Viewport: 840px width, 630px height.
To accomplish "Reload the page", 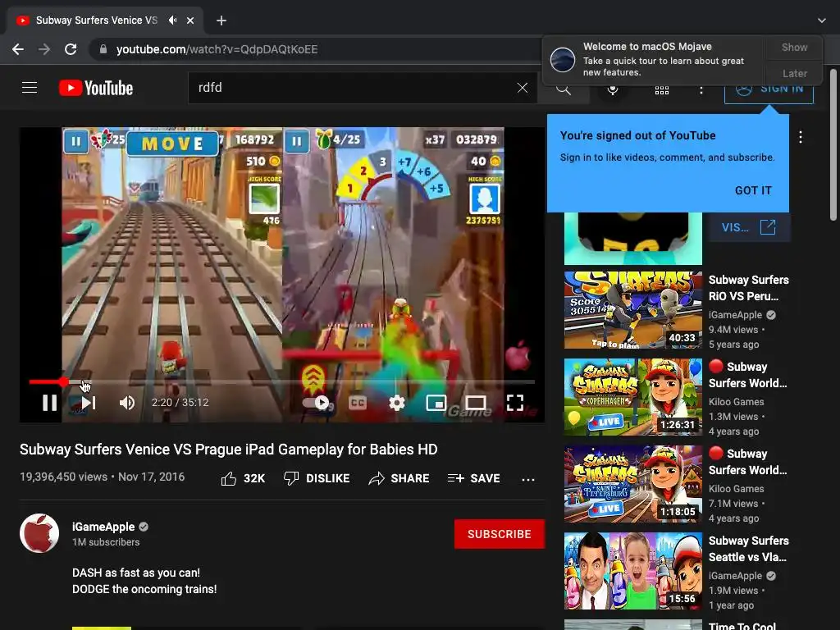I will coord(71,49).
